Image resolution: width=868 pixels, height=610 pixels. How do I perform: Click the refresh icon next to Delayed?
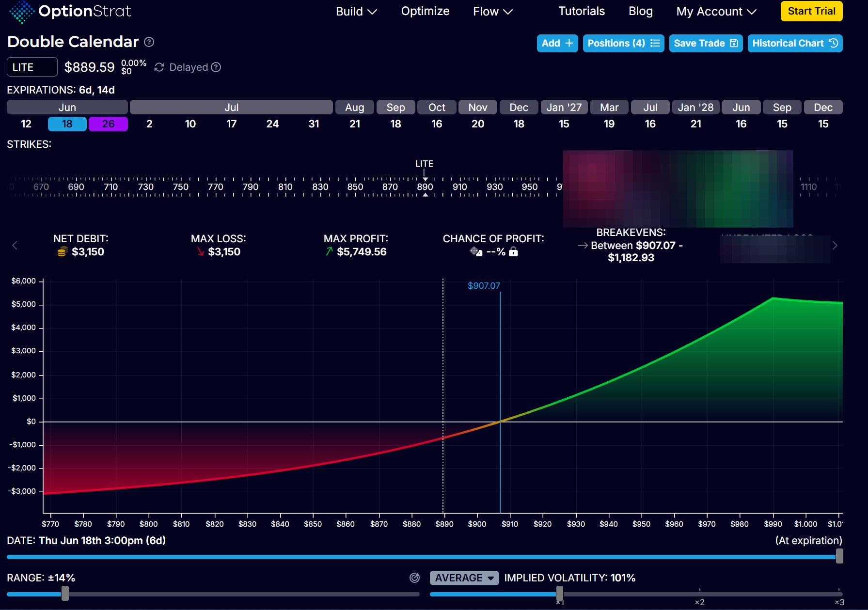pos(159,67)
